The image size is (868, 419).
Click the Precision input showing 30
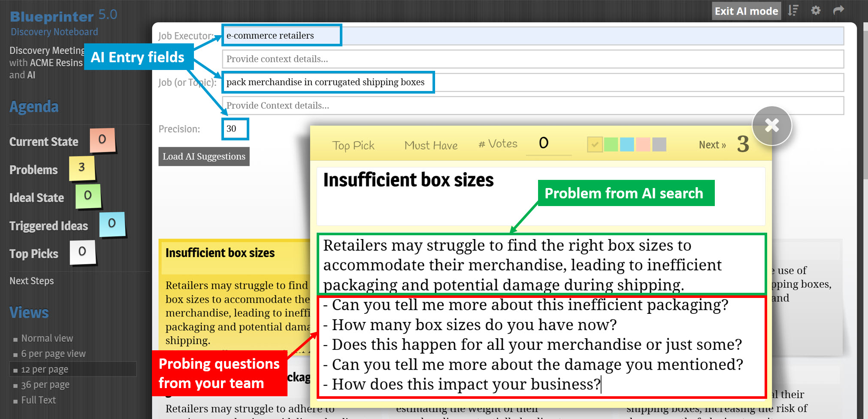[235, 129]
